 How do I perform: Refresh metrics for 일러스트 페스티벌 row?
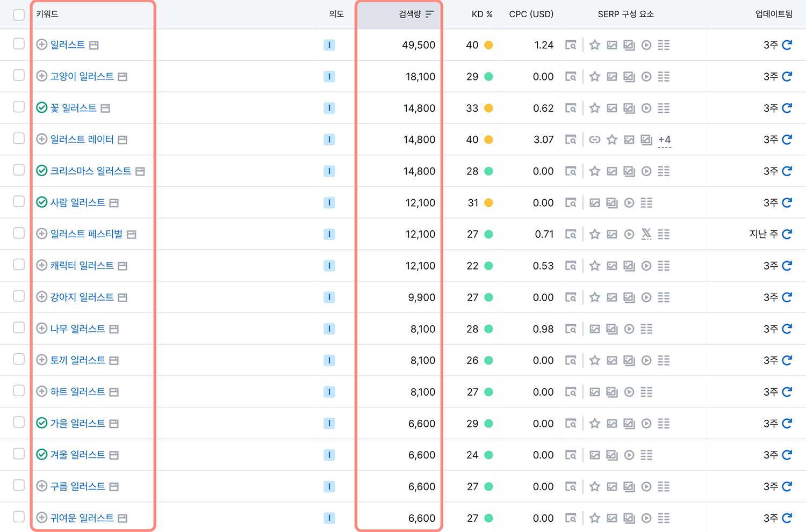point(787,234)
